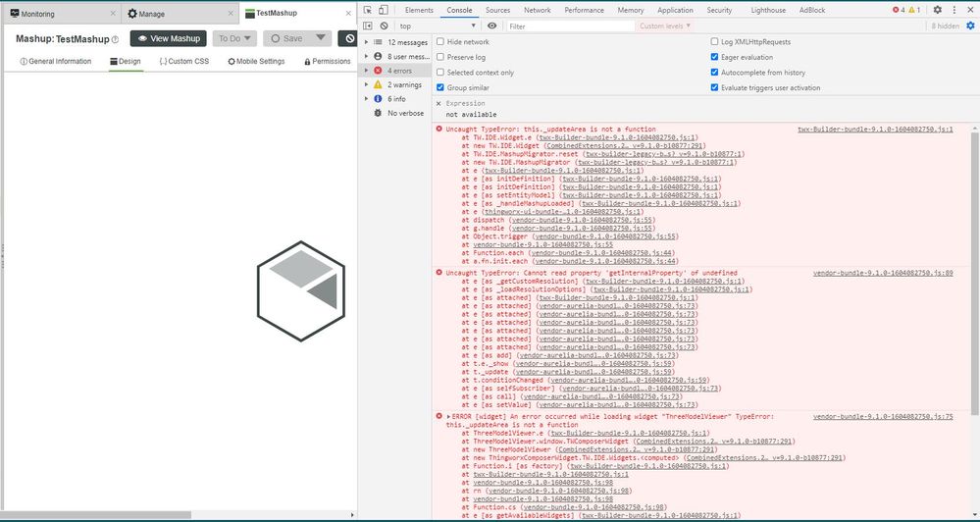
Task: Toggle the device toolbar icon
Action: coord(384,10)
